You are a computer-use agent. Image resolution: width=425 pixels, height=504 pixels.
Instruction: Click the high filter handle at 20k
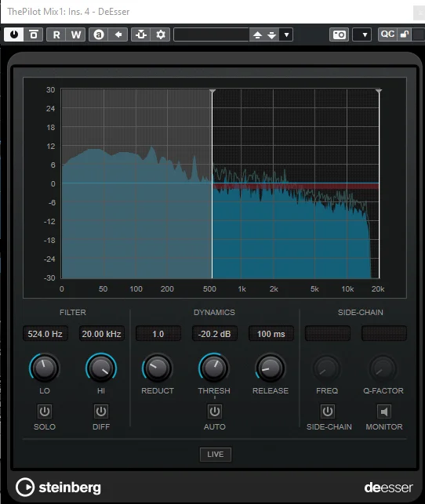(x=379, y=92)
